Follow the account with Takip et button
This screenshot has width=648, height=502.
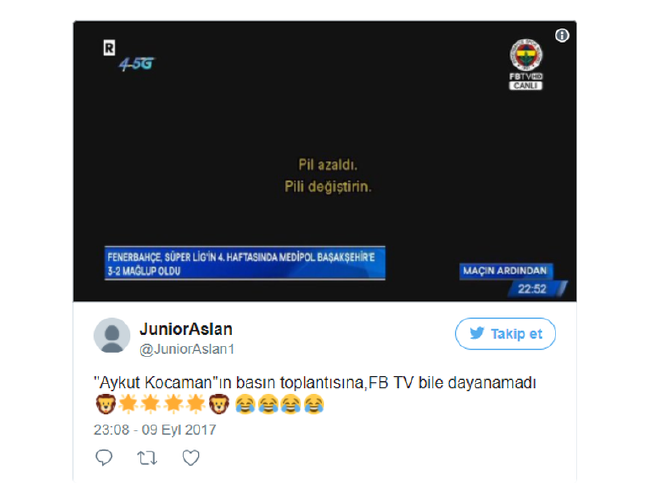505,333
